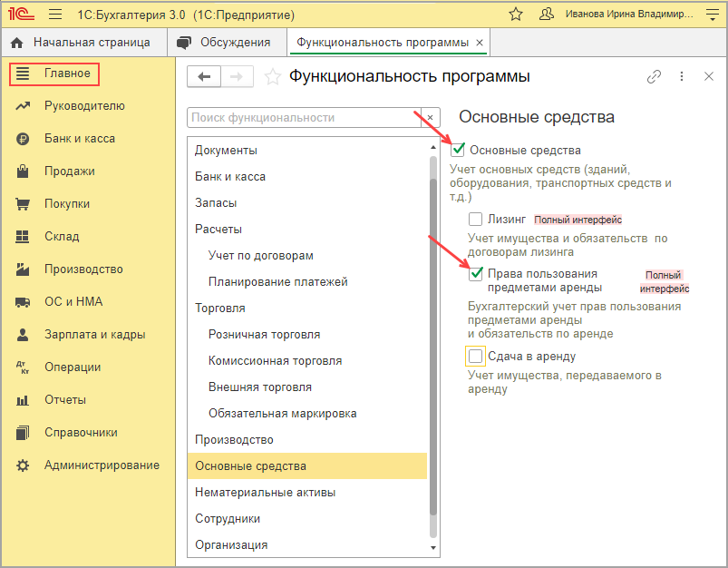
Task: Select Запасы in the list
Action: point(307,203)
